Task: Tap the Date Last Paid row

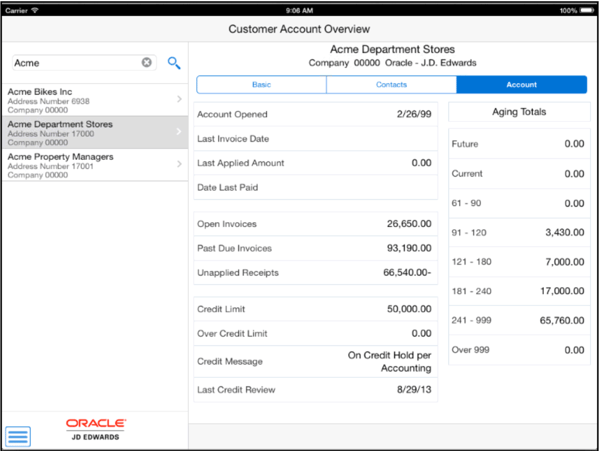Action: pyautogui.click(x=316, y=187)
